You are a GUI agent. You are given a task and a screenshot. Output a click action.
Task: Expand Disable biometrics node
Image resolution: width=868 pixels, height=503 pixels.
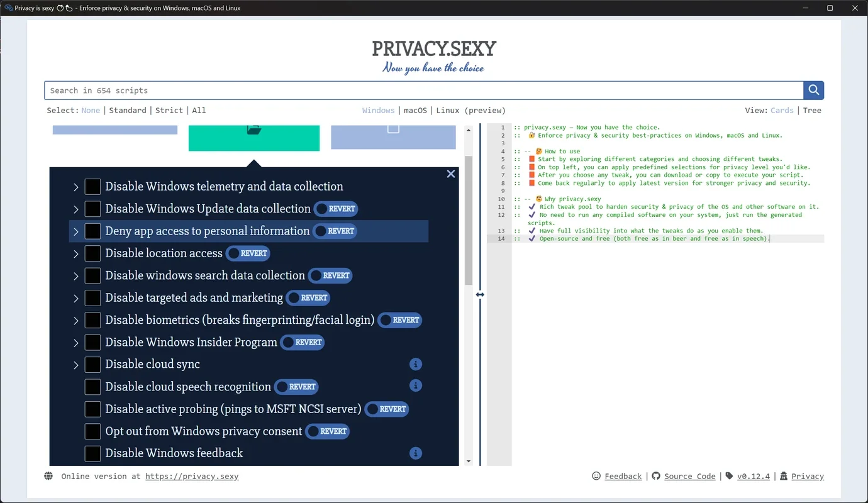point(75,321)
